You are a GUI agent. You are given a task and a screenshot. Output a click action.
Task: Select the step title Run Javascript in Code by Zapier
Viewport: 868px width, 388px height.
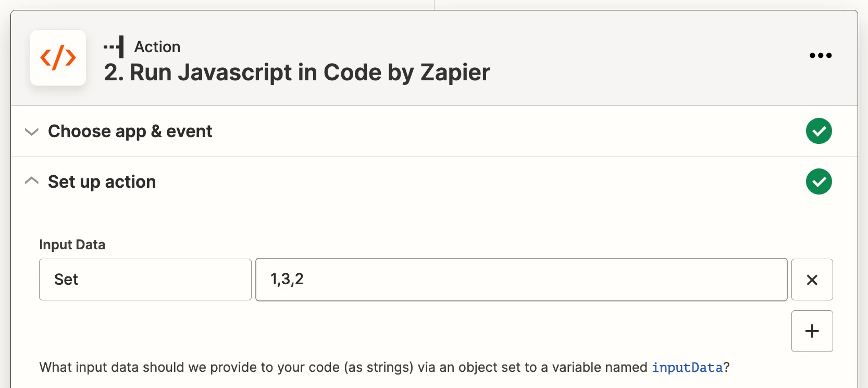click(x=296, y=72)
